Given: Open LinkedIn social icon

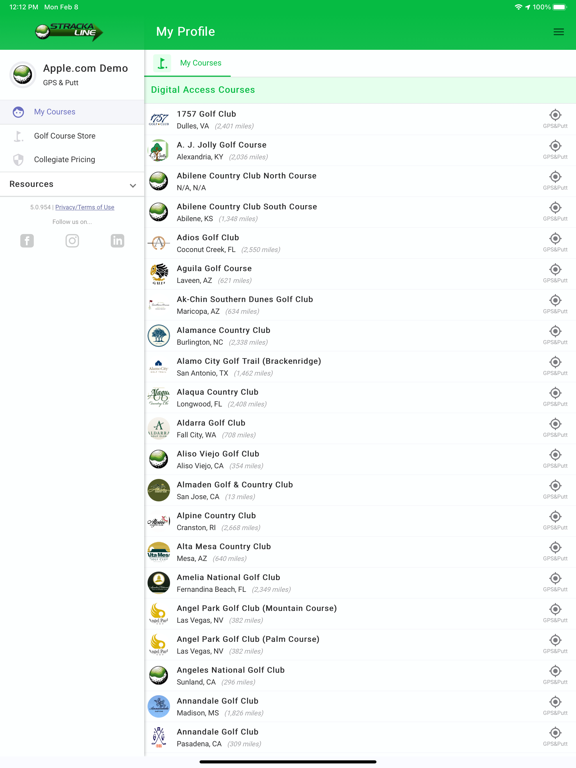Looking at the screenshot, I should [x=118, y=240].
